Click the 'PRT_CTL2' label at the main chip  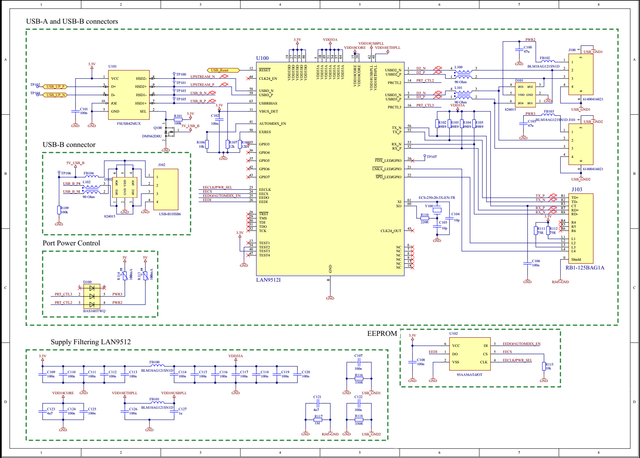coord(425,81)
